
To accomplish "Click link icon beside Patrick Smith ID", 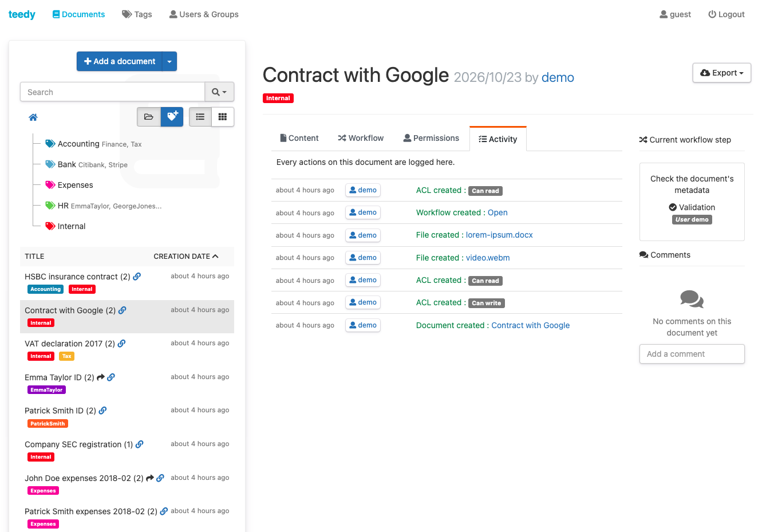I will tap(102, 411).
